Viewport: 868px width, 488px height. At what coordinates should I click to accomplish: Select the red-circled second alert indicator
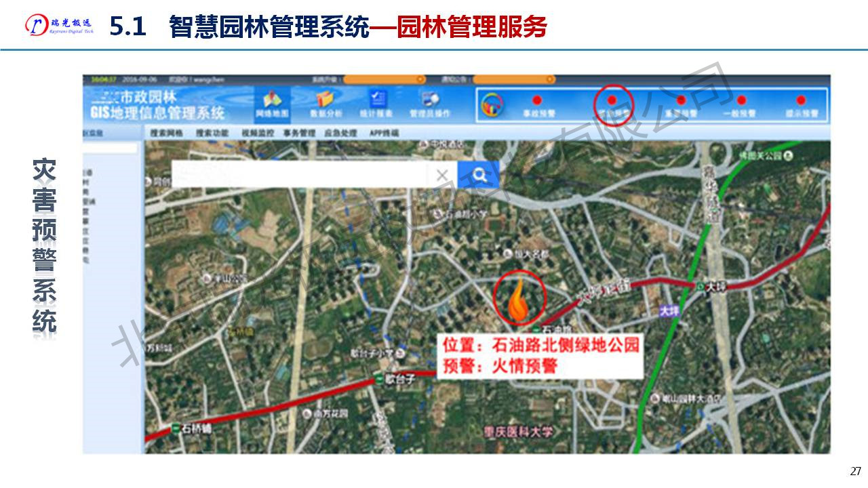pyautogui.click(x=612, y=102)
